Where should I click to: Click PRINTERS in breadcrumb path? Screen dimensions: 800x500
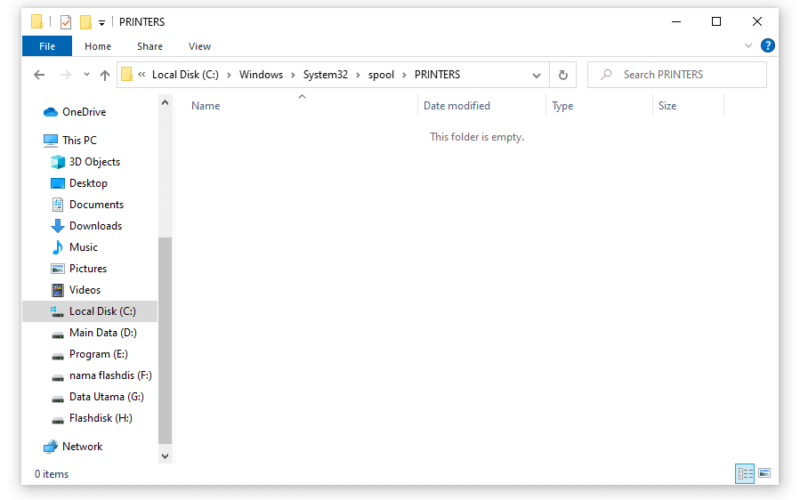coord(437,74)
